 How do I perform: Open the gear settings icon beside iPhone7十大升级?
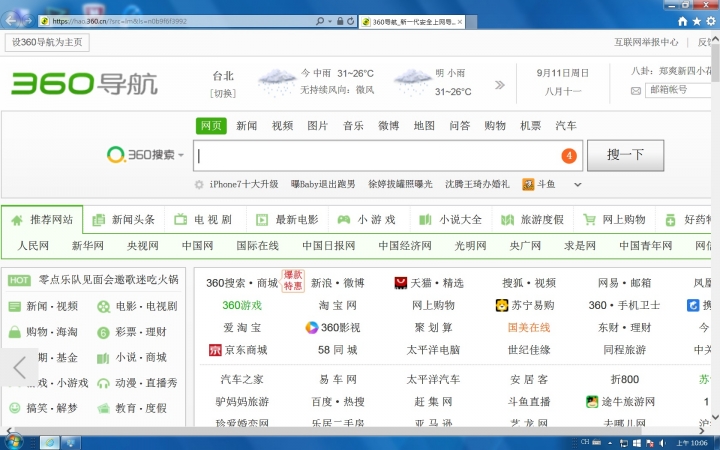[x=199, y=185]
